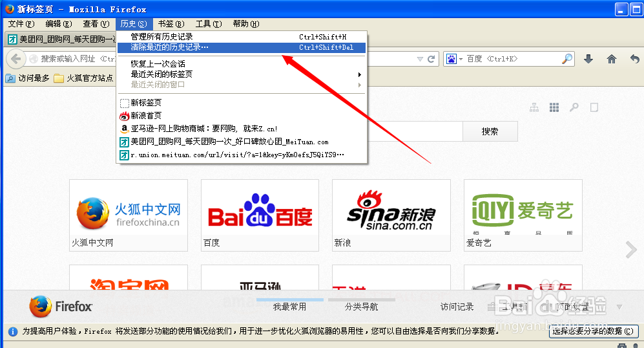Go to the home page icon
Viewport: 644px width, 348px height.
[612, 59]
